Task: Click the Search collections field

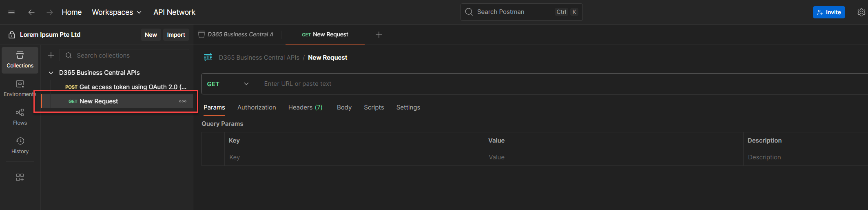Action: (x=124, y=56)
